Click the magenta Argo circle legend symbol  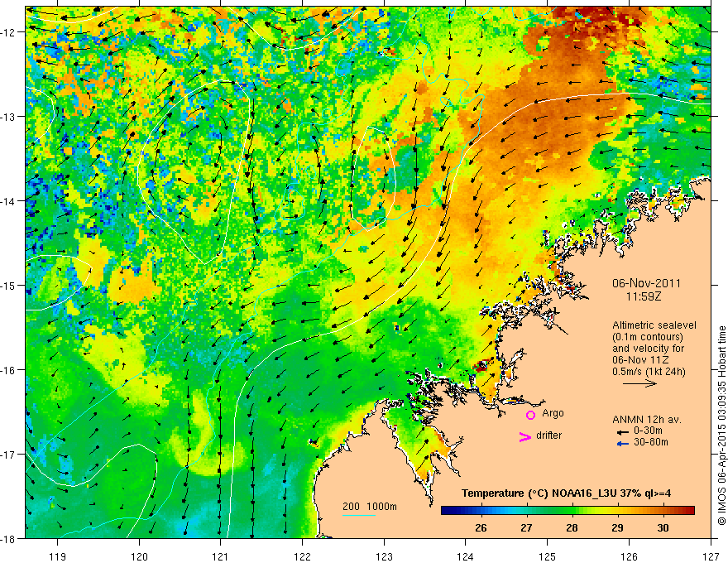pos(530,415)
